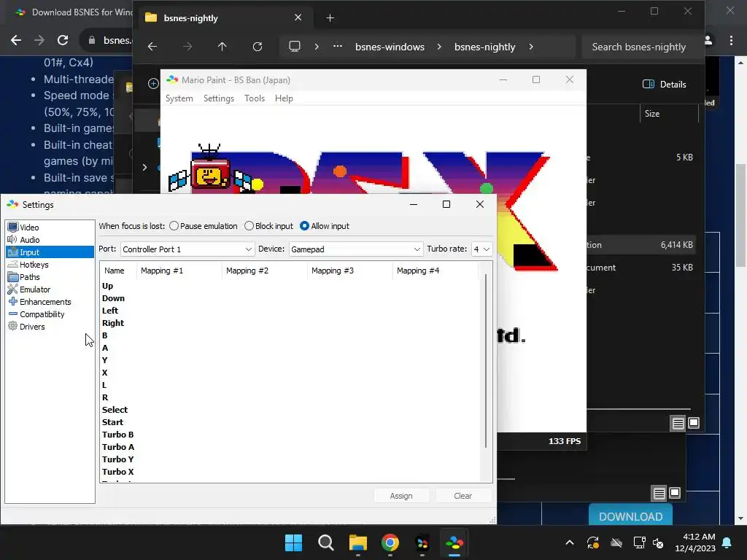The image size is (747, 560).
Task: Open the Tools menu in bsnes
Action: pyautogui.click(x=255, y=98)
